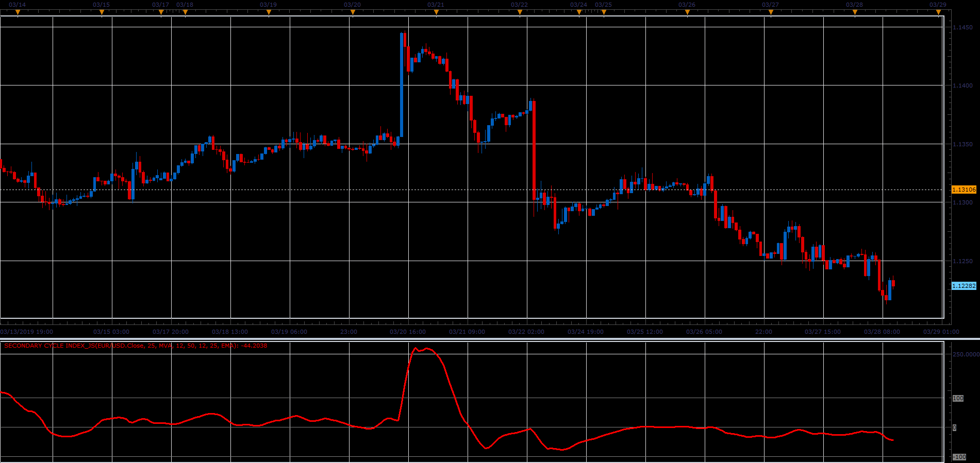Click the 03/24 19:00 time label
The height and width of the screenshot is (463, 980).
[x=586, y=332]
